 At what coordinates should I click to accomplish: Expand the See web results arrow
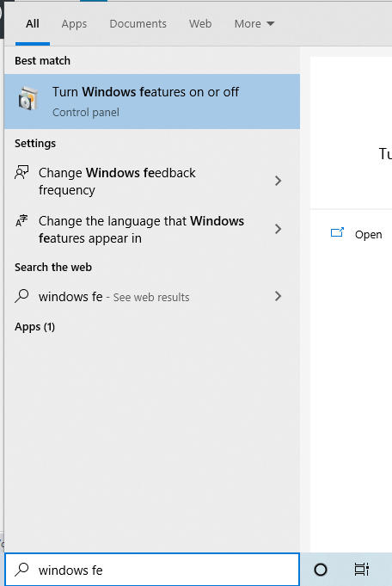pyautogui.click(x=278, y=296)
